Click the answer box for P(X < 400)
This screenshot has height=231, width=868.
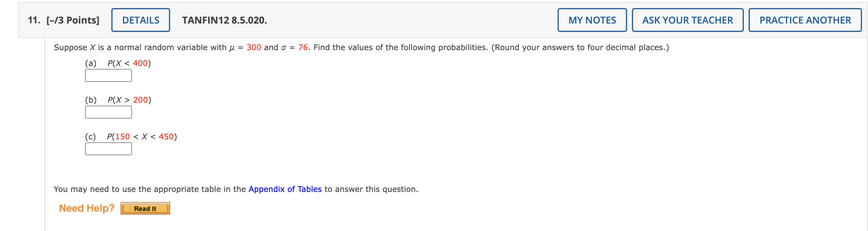tap(108, 76)
